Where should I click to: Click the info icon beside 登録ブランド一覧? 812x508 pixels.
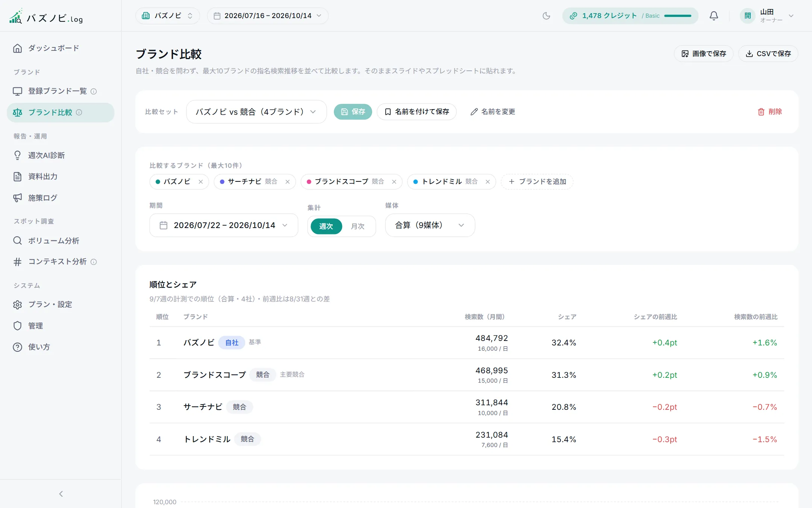tap(94, 91)
